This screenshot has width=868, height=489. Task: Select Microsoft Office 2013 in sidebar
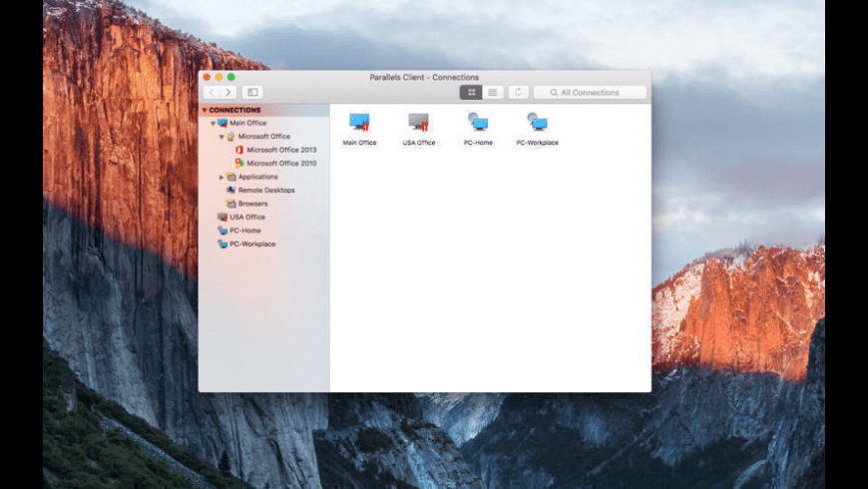281,150
